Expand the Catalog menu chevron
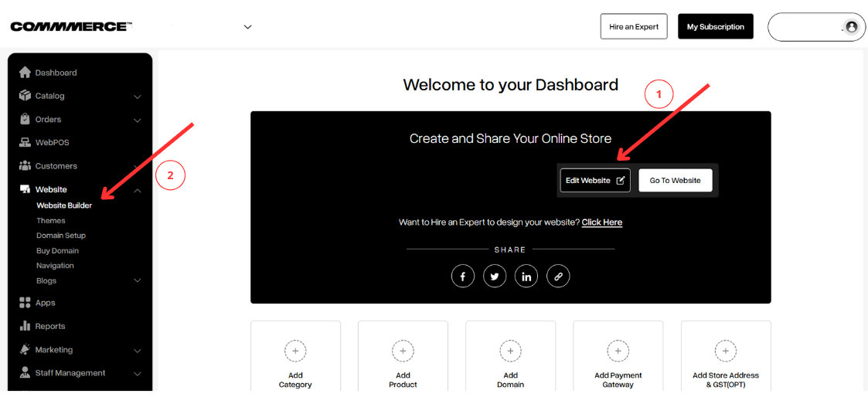868x414 pixels. [138, 97]
